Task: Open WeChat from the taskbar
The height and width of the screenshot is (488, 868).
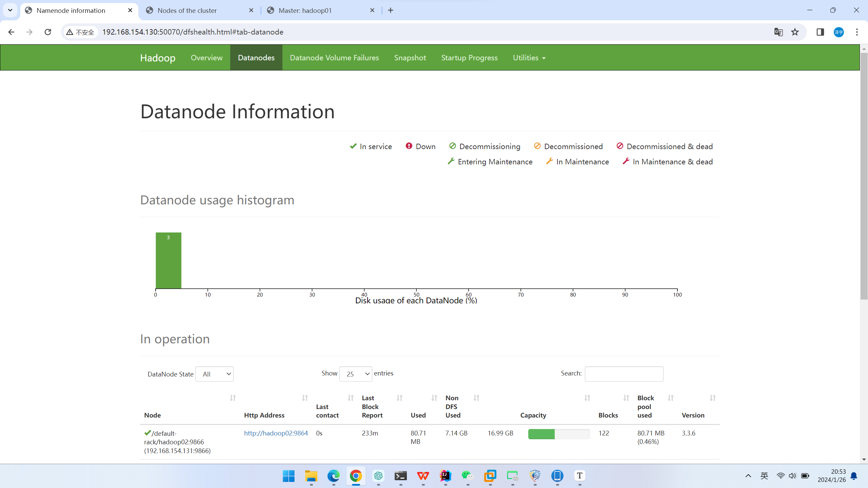Action: 468,476
